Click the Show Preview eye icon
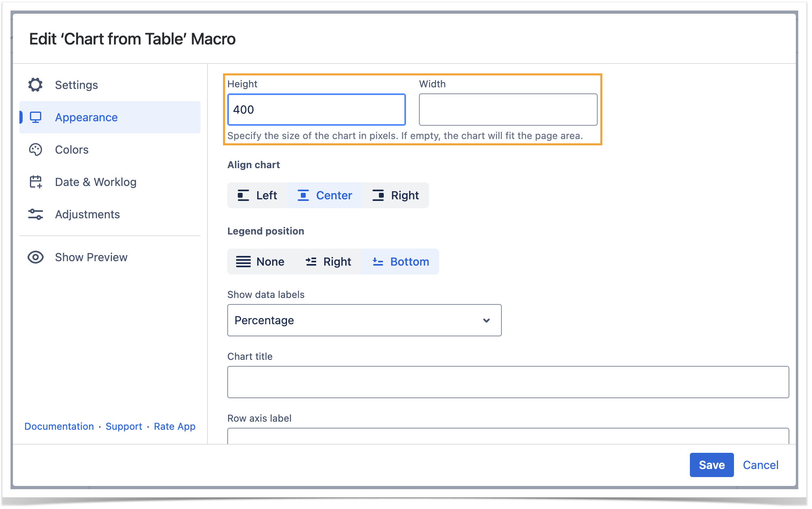 pos(36,257)
